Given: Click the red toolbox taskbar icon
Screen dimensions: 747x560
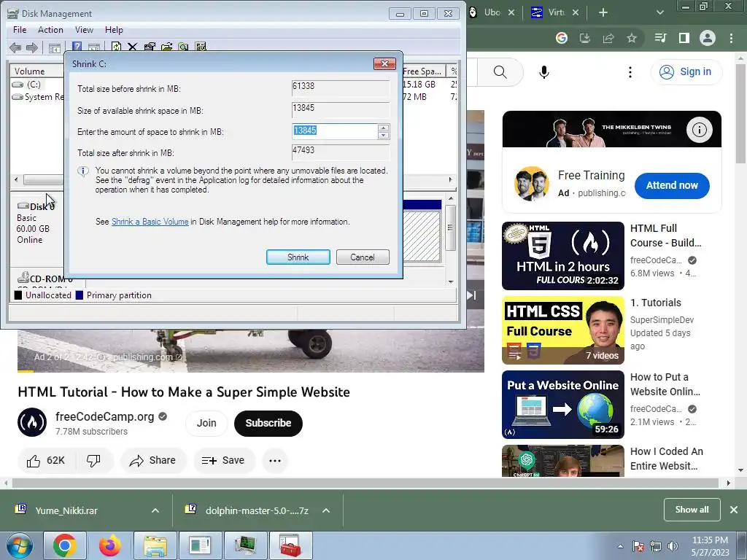Looking at the screenshot, I should point(290,545).
